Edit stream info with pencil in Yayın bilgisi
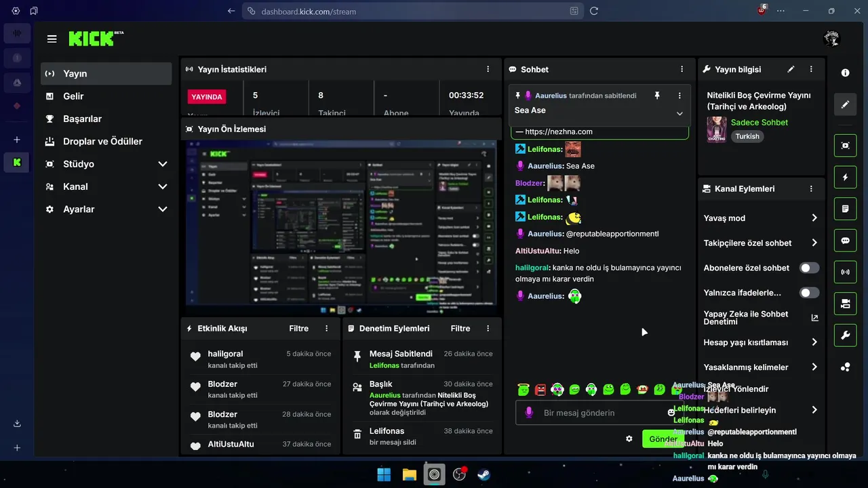This screenshot has height=488, width=868. coord(791,69)
